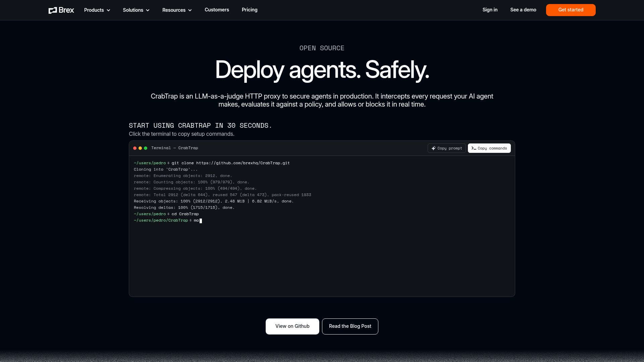Expand the Products menu chevron

click(108, 10)
